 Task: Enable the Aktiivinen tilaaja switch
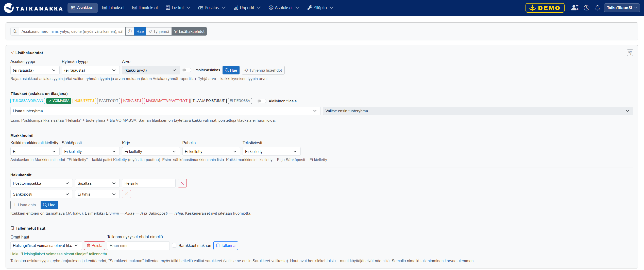pyautogui.click(x=262, y=101)
